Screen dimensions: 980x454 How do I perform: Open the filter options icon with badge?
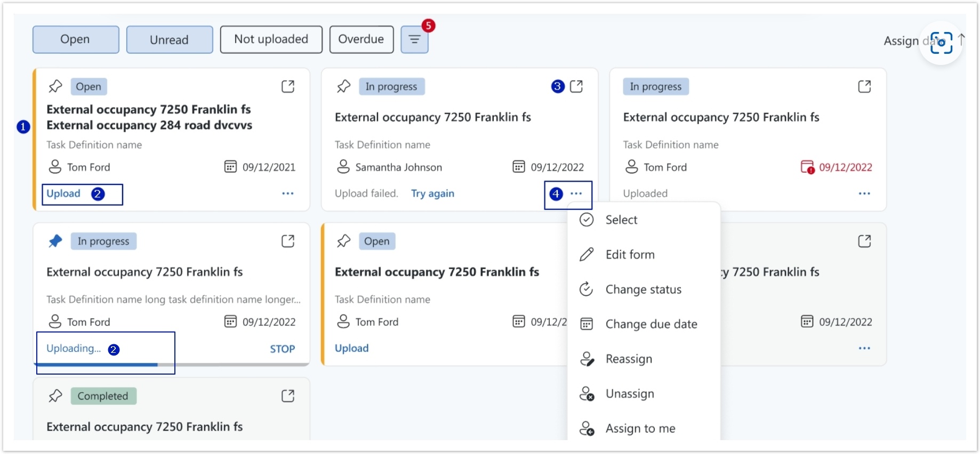coord(414,39)
